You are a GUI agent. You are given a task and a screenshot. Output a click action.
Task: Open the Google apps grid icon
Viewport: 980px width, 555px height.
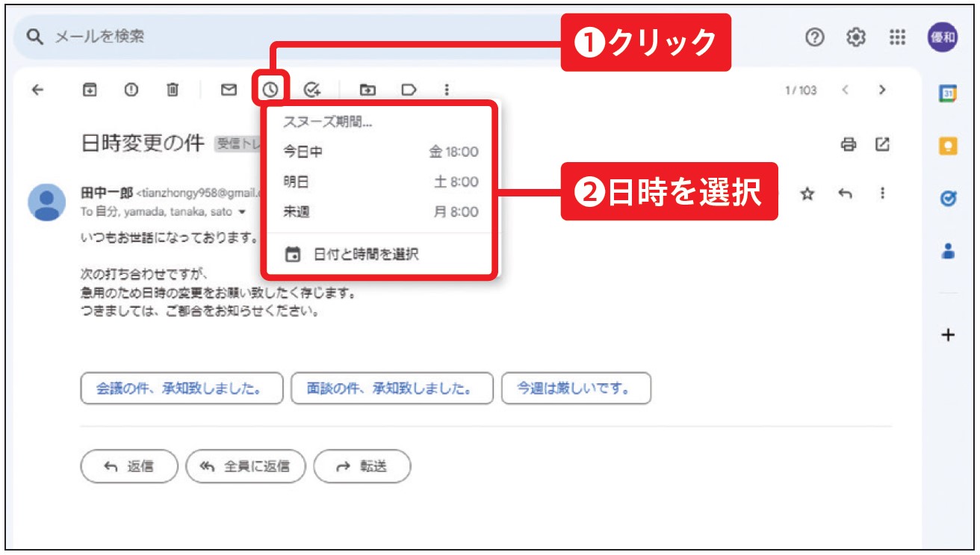click(x=897, y=37)
